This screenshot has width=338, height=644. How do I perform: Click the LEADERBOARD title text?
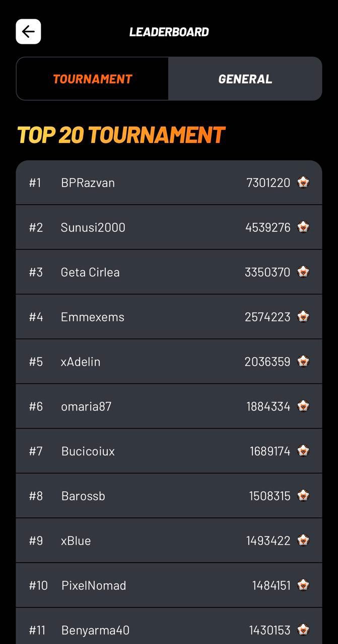click(x=169, y=32)
